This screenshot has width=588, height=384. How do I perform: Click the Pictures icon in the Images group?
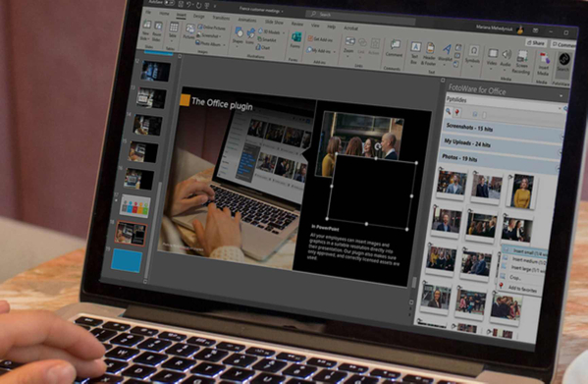[189, 31]
